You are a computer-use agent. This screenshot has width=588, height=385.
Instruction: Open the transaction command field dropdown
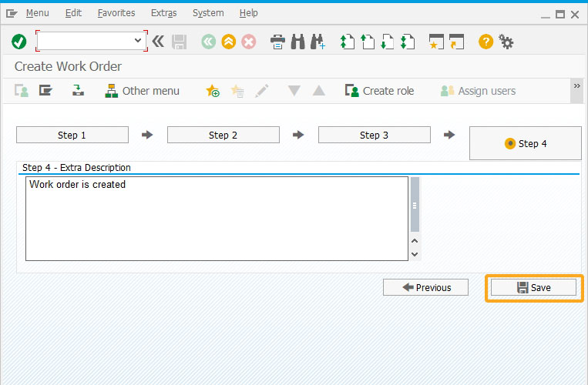(138, 41)
